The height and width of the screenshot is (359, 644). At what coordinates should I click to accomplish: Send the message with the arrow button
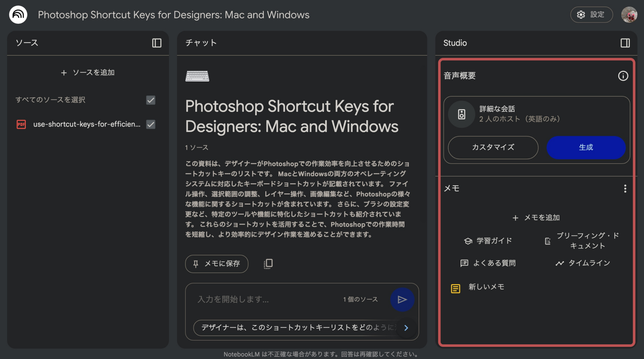pos(402,299)
